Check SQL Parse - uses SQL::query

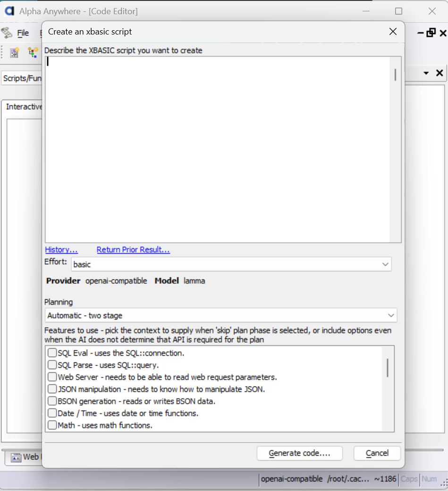coord(52,365)
